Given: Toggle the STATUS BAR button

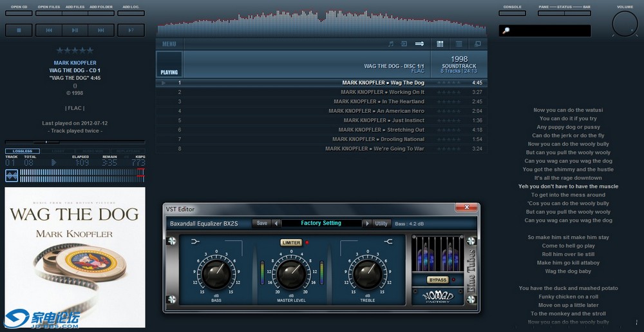Looking at the screenshot, I should [x=578, y=13].
